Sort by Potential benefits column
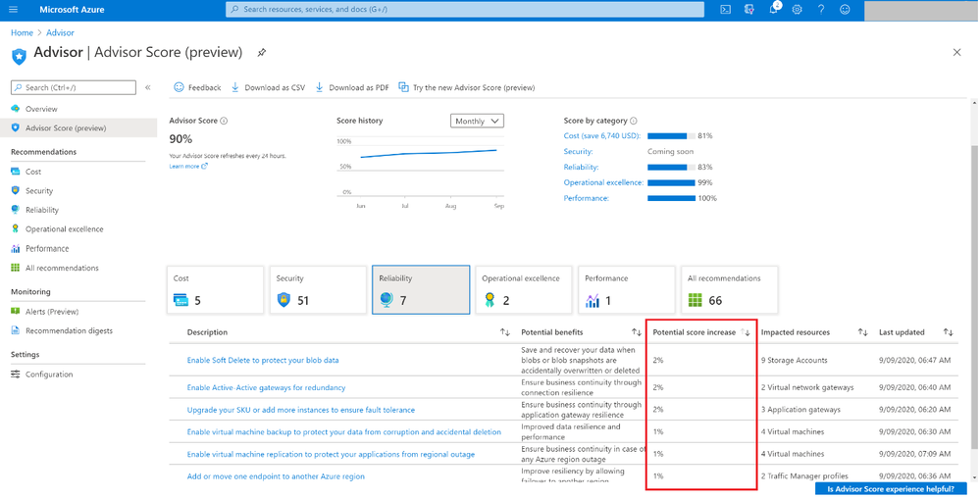 tap(637, 332)
